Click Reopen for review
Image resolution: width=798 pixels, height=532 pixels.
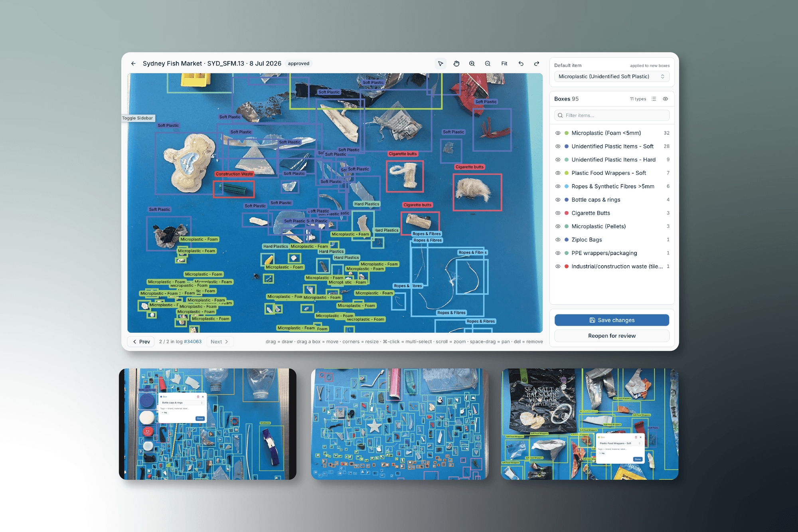pos(612,336)
